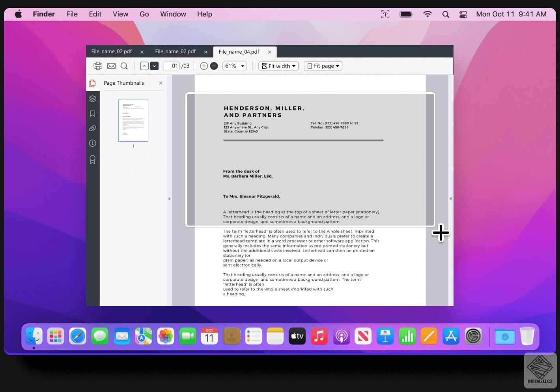This screenshot has height=392, width=560.
Task: Open the Finder menu in the menu bar
Action: (x=44, y=14)
